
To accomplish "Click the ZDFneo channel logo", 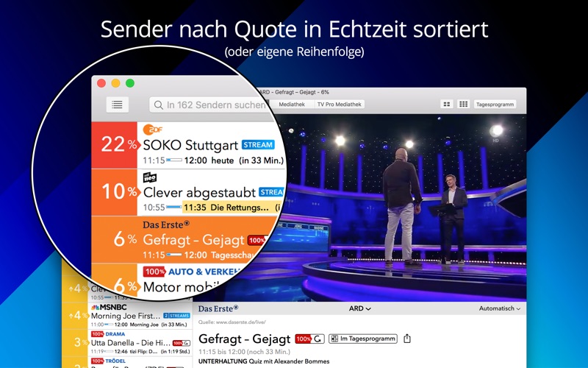I will coord(150,177).
